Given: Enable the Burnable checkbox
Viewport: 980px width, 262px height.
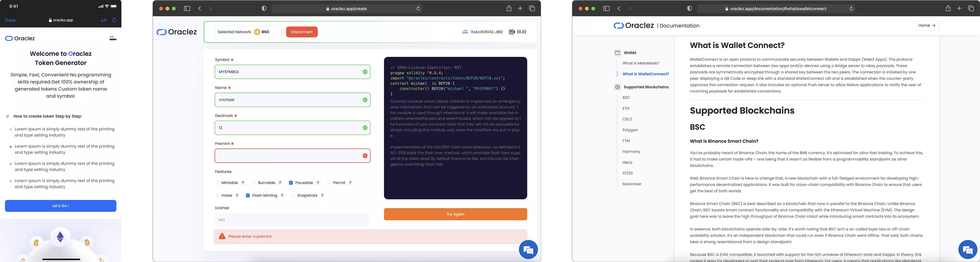Looking at the screenshot, I should coord(254,183).
